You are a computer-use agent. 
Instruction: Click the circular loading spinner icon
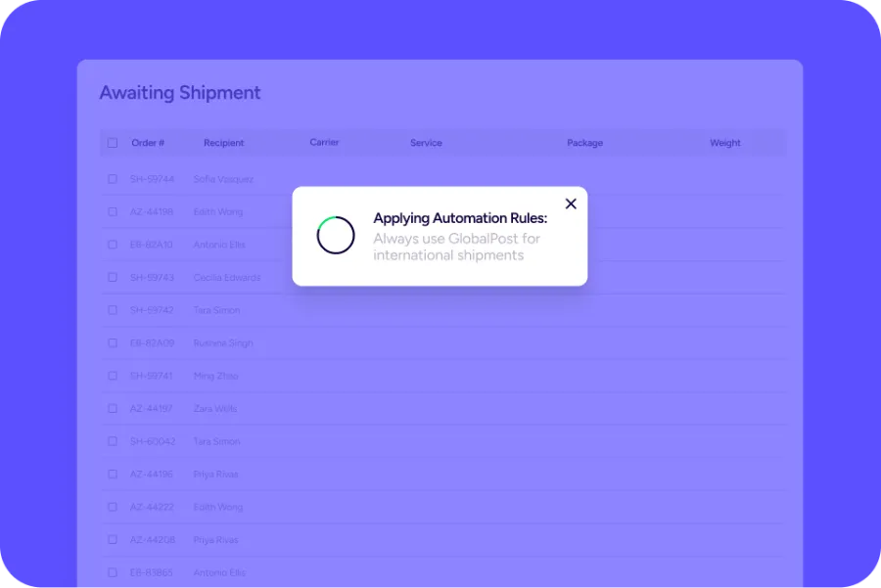pos(335,236)
